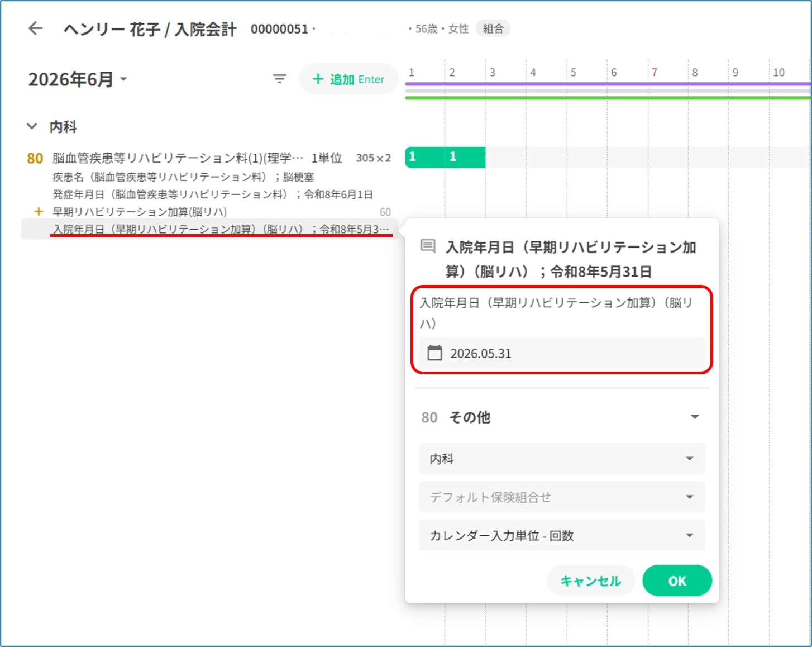812x647 pixels.
Task: Select the 早期リハビリテーション加算(脳リハ) row
Action: pyautogui.click(x=209, y=212)
